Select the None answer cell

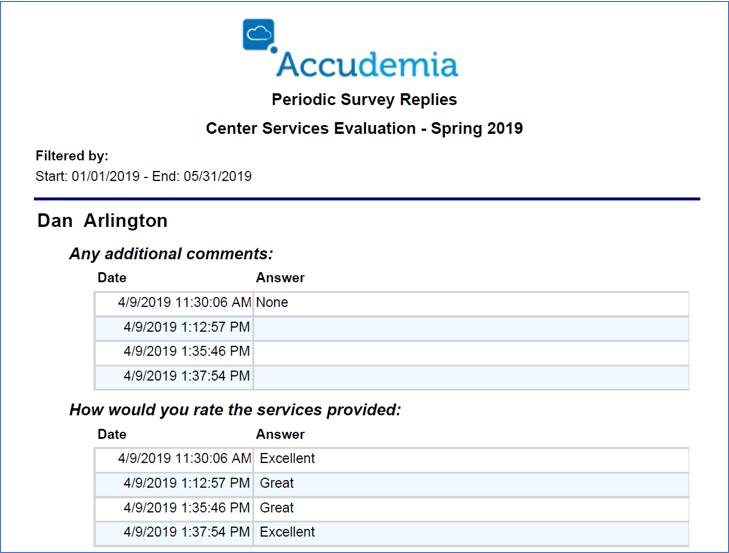(471, 303)
